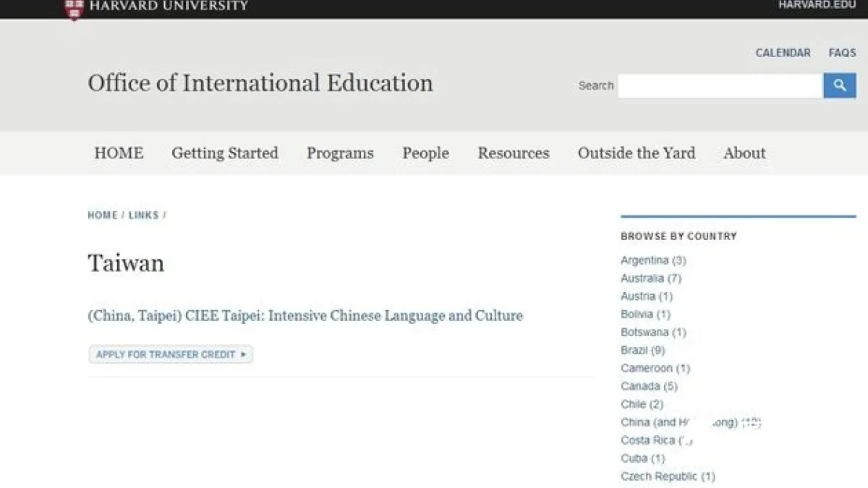This screenshot has height=488, width=868.
Task: Open the About menu
Action: [x=744, y=153]
